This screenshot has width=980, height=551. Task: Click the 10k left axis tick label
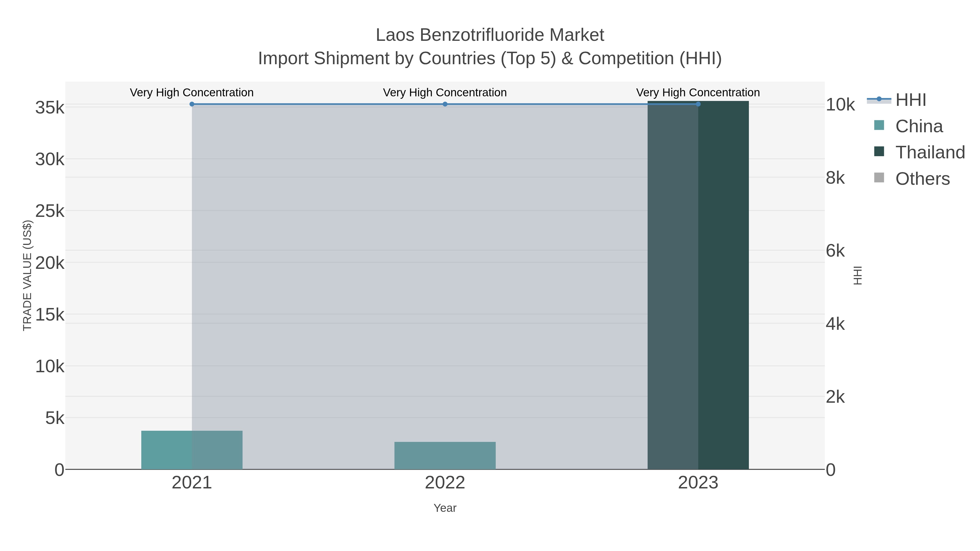[x=50, y=366]
